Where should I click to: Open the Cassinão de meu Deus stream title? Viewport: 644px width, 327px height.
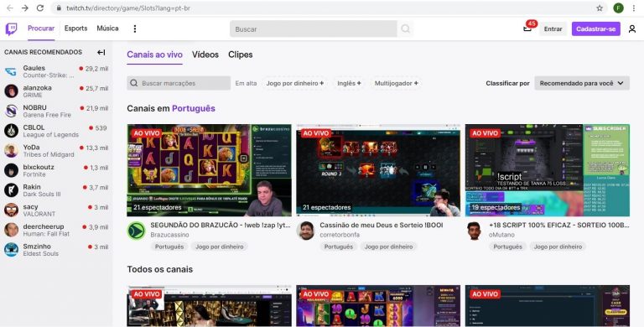point(382,225)
